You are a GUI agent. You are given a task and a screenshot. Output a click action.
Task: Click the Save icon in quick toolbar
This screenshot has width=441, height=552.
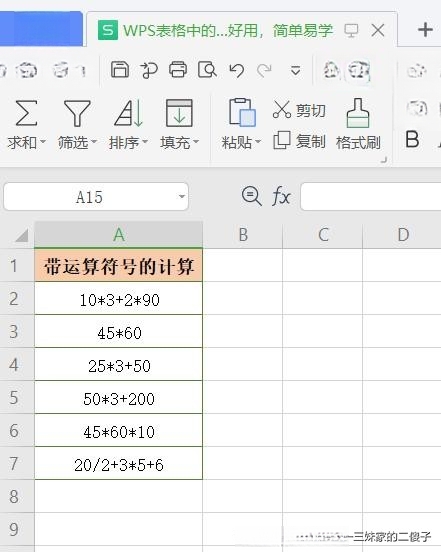120,69
